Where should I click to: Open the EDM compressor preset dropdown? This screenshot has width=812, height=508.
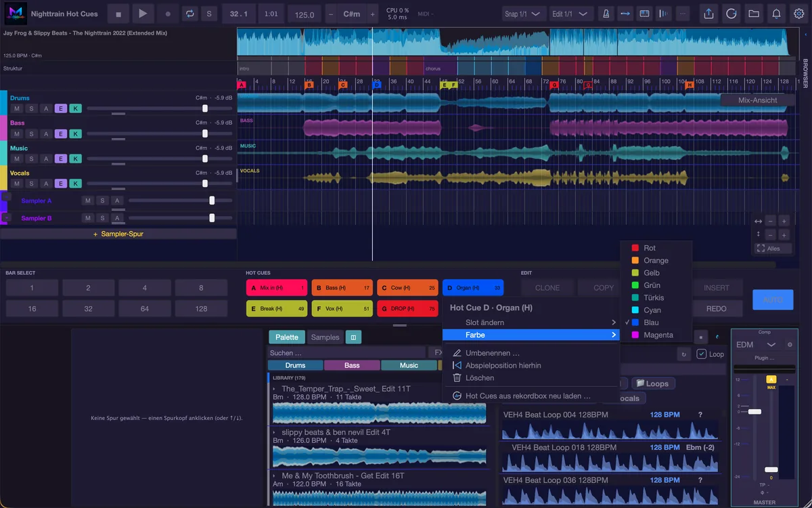757,345
